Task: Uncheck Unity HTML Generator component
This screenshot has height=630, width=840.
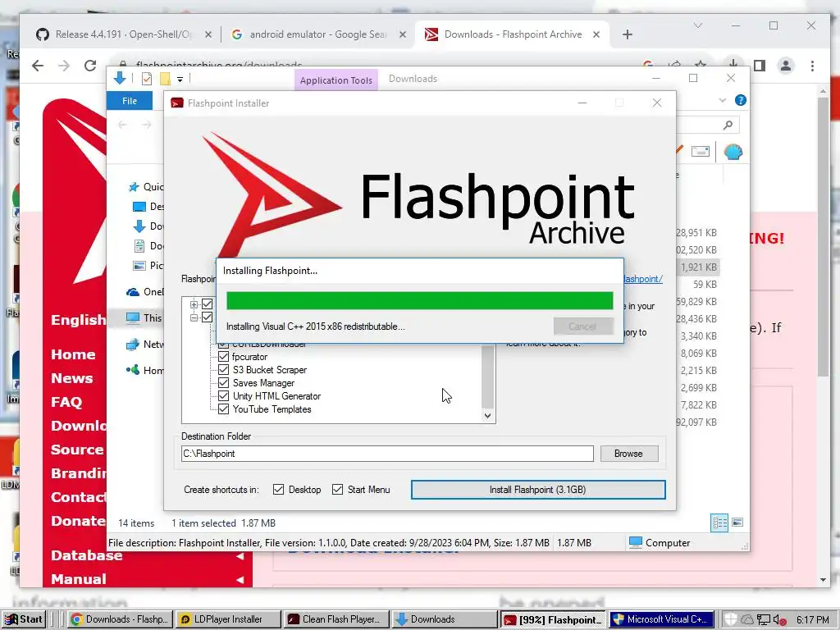Action: pyautogui.click(x=223, y=396)
